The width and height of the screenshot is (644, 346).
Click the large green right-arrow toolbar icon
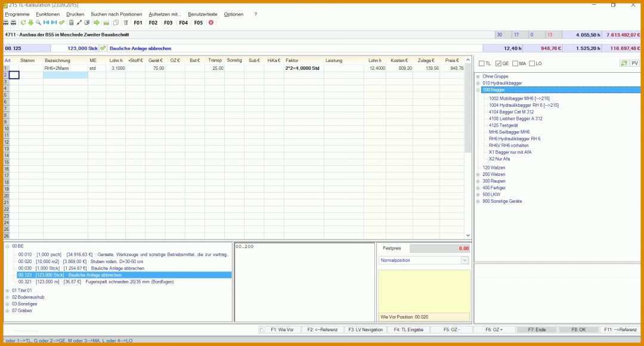point(97,23)
